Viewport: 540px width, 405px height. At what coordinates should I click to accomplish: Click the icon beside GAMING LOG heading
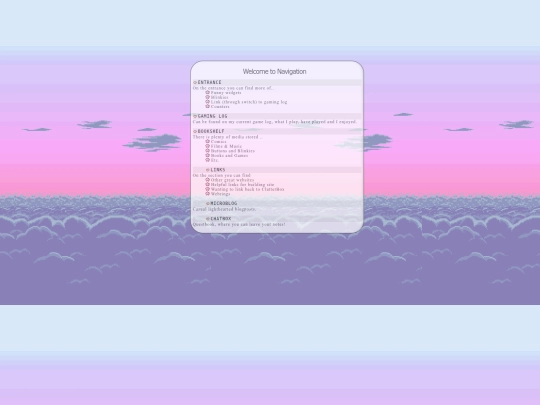pyautogui.click(x=195, y=116)
